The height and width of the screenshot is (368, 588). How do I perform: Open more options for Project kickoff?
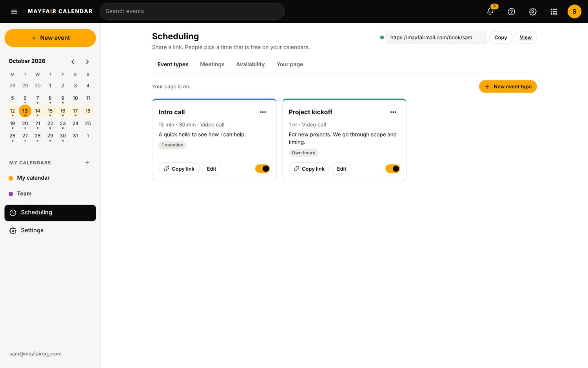393,112
